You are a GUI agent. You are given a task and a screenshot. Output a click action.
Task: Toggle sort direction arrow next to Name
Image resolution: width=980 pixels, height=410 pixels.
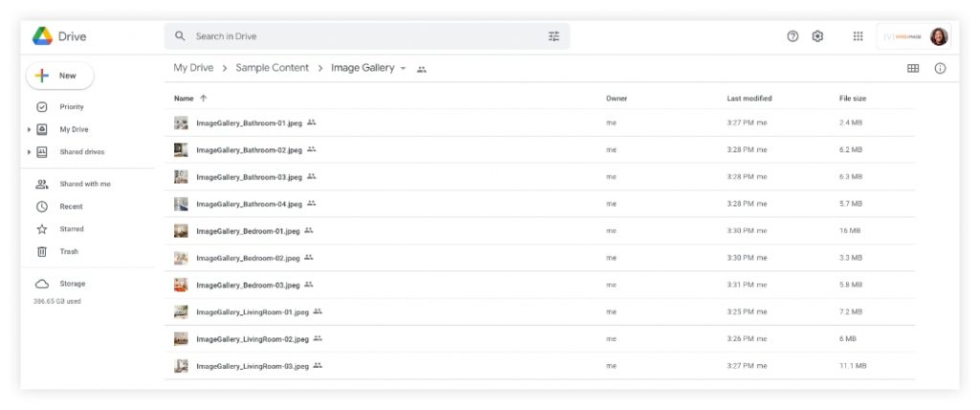pyautogui.click(x=203, y=99)
